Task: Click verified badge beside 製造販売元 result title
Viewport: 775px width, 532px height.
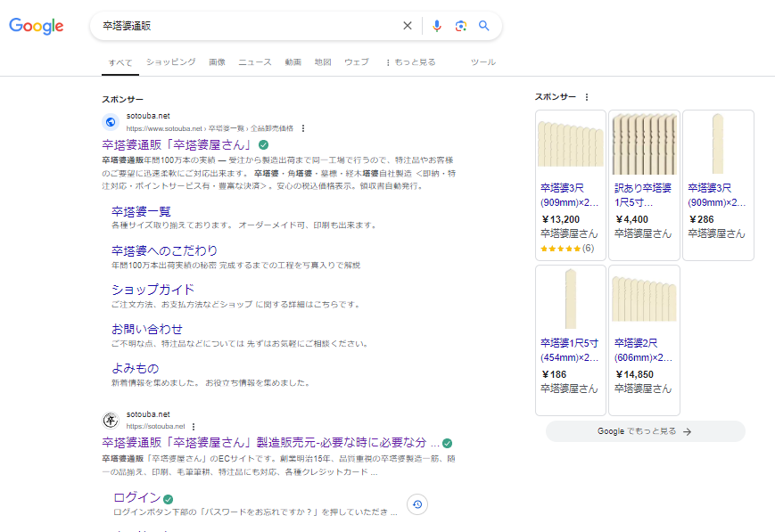Action: 448,443
